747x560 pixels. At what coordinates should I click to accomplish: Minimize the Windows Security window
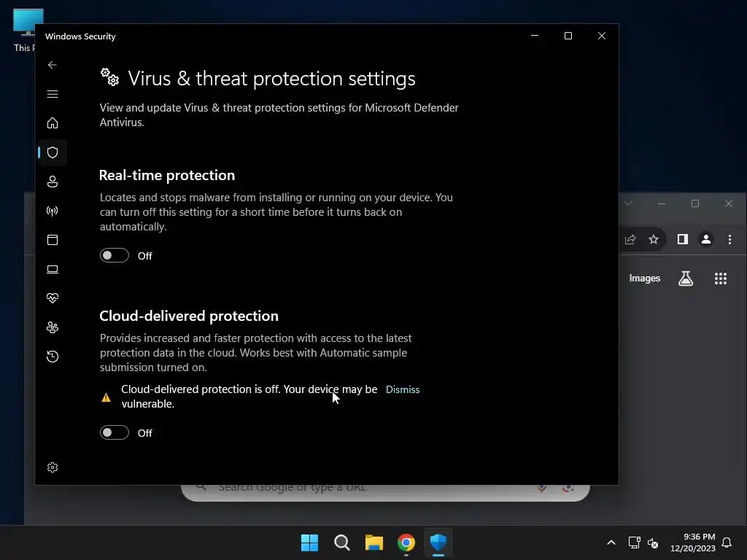pos(535,36)
